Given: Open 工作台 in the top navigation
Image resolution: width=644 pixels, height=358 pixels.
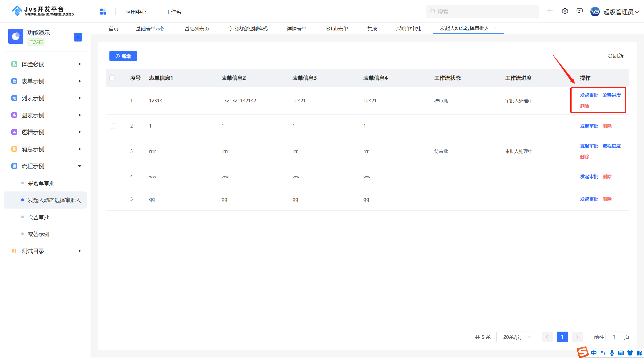Looking at the screenshot, I should coord(174,12).
